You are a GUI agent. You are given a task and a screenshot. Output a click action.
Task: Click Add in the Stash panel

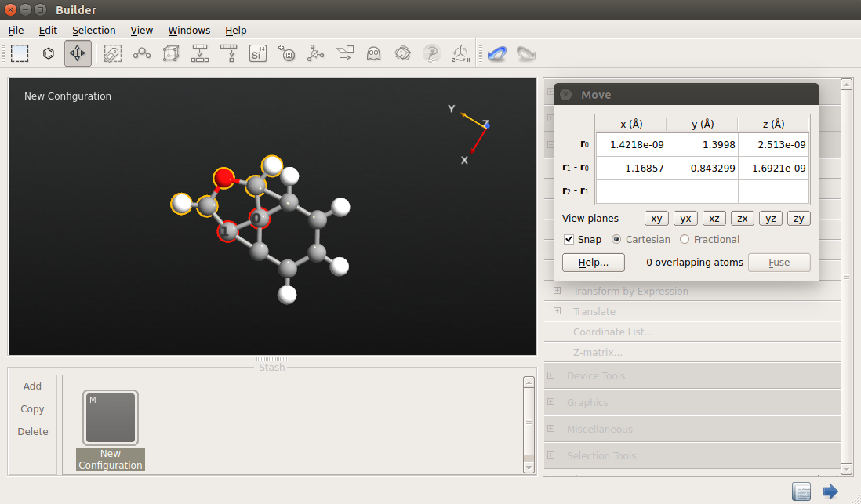(32, 386)
